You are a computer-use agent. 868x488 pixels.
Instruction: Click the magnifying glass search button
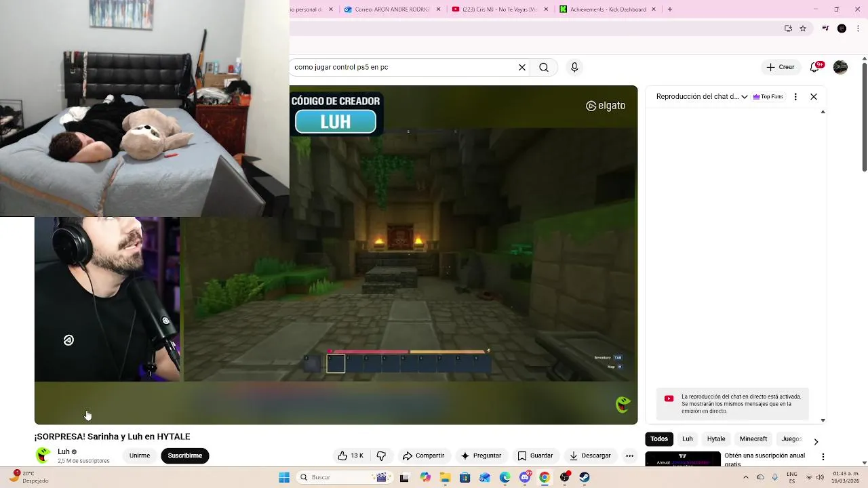[x=544, y=67]
